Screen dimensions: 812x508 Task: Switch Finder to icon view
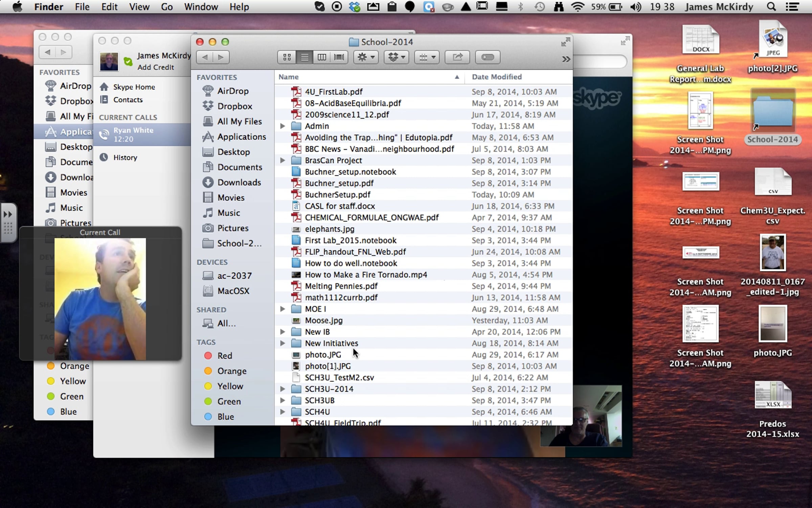pos(287,57)
